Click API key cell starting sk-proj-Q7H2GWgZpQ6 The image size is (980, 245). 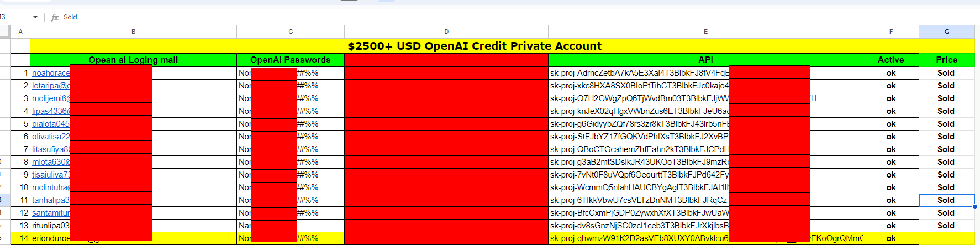705,98
